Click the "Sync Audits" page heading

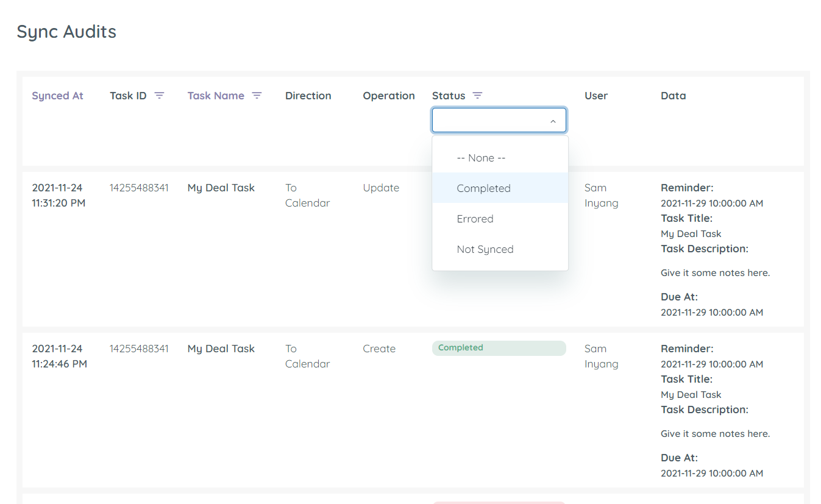point(66,32)
